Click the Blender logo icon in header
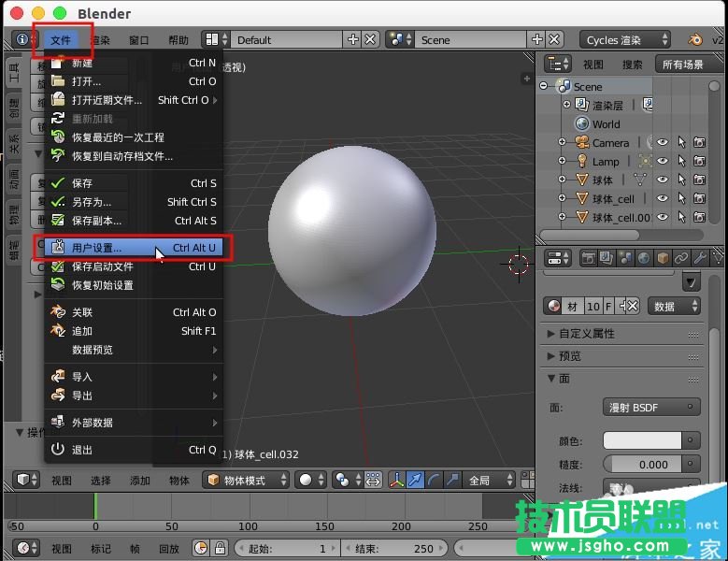 click(x=695, y=40)
